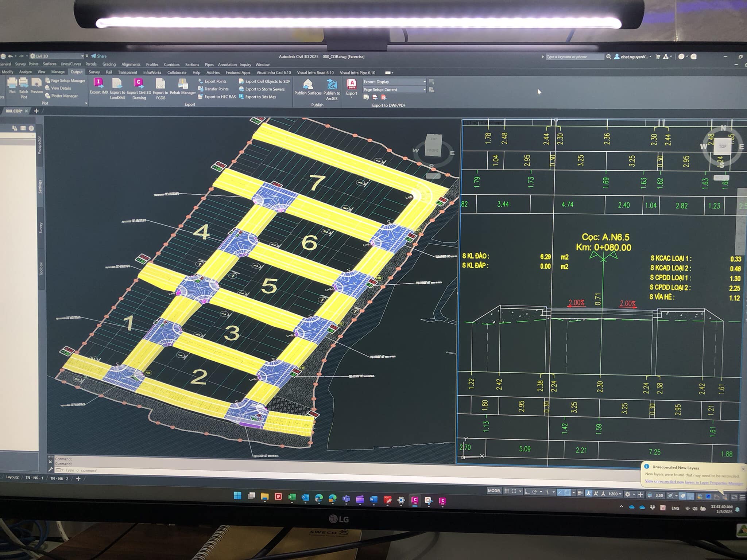
Task: Open the Page Setup: Current dropdown
Action: (394, 89)
